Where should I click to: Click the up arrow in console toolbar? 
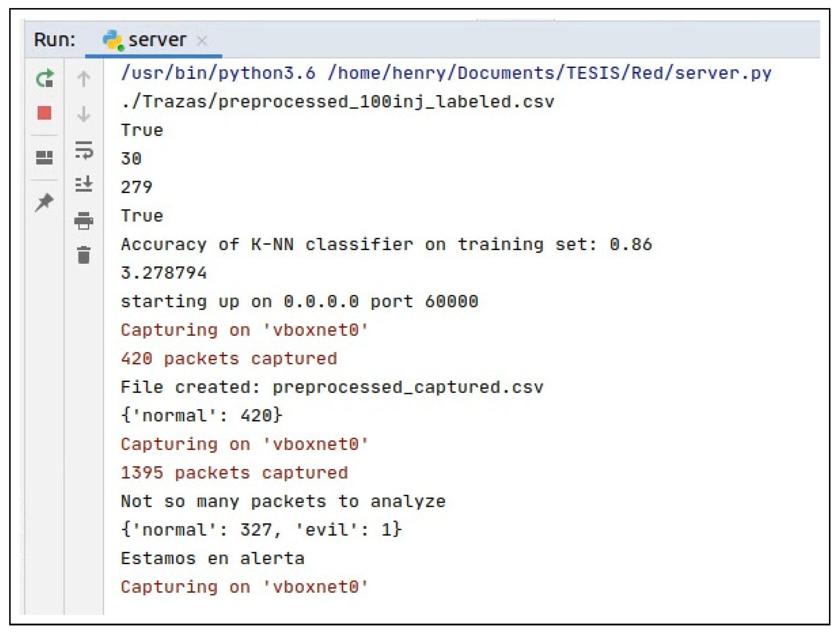pos(84,79)
